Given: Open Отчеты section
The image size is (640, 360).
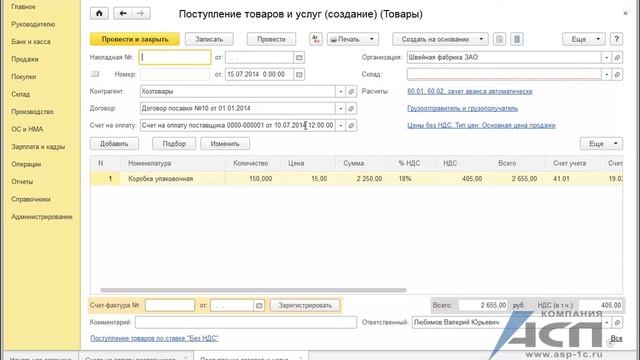Looking at the screenshot, I should [x=22, y=182].
